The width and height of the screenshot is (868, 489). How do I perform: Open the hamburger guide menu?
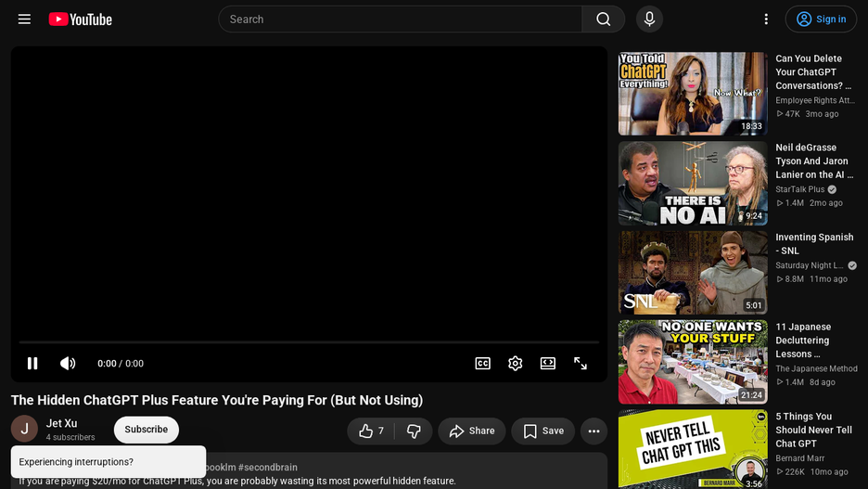tap(24, 19)
